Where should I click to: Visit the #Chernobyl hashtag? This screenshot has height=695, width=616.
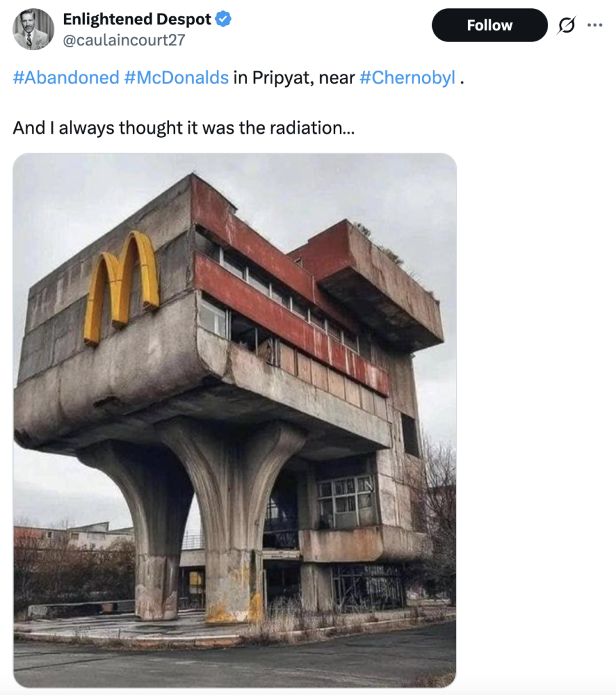(x=407, y=77)
